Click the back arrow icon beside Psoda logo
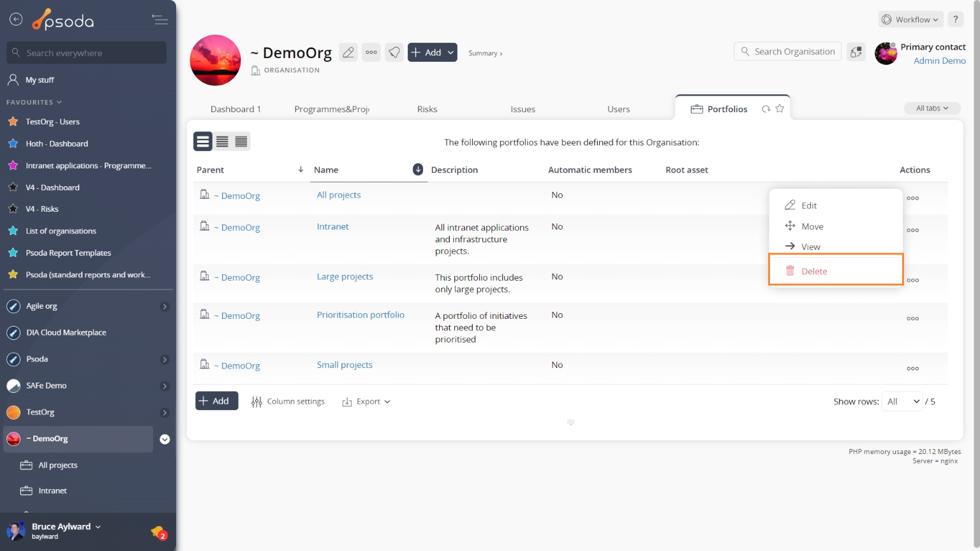Image resolution: width=980 pixels, height=551 pixels. pos(16,20)
